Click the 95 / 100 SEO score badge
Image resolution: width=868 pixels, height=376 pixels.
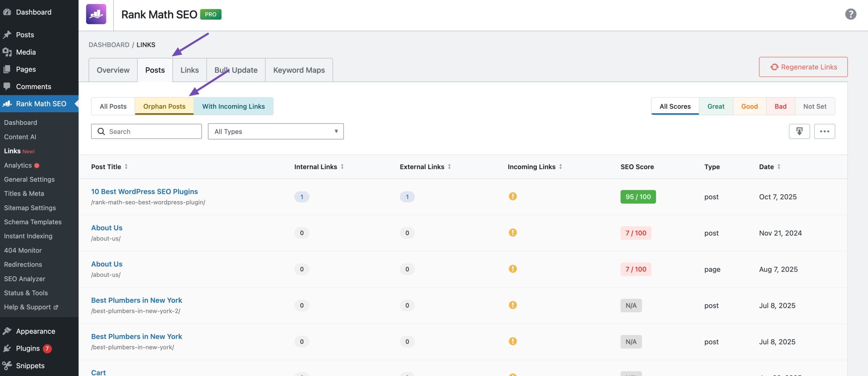coord(638,197)
